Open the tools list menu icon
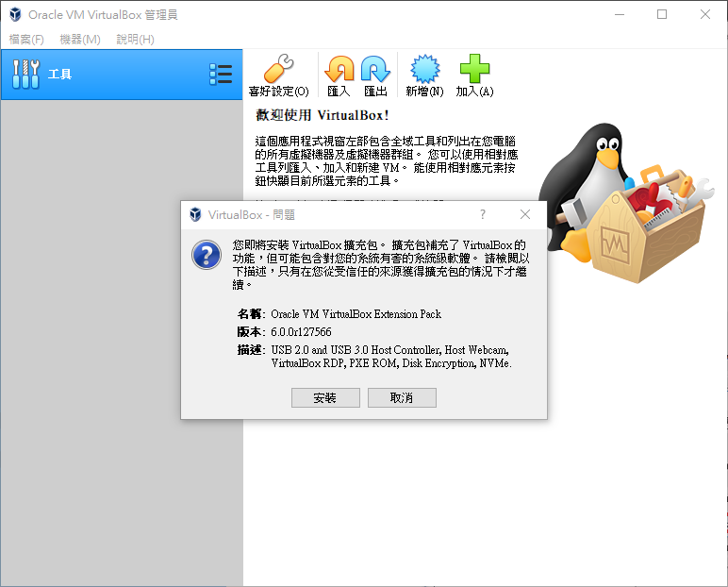 pos(221,75)
